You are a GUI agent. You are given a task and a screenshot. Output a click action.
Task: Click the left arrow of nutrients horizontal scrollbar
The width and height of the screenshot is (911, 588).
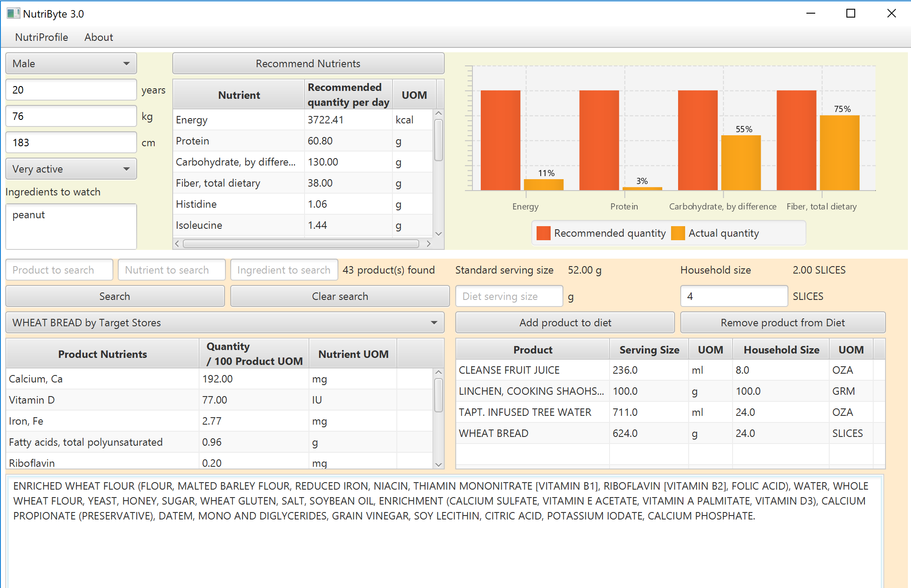177,244
